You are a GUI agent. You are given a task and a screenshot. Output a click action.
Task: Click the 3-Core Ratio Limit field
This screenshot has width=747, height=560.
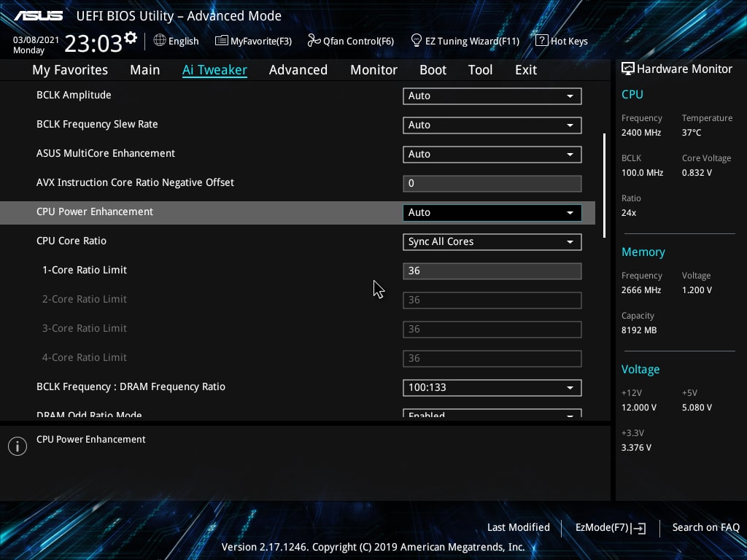coord(492,329)
